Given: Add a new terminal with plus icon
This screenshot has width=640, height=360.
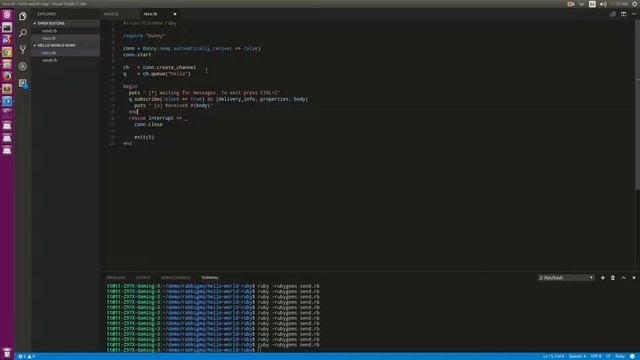Looking at the screenshot, I should (x=602, y=278).
